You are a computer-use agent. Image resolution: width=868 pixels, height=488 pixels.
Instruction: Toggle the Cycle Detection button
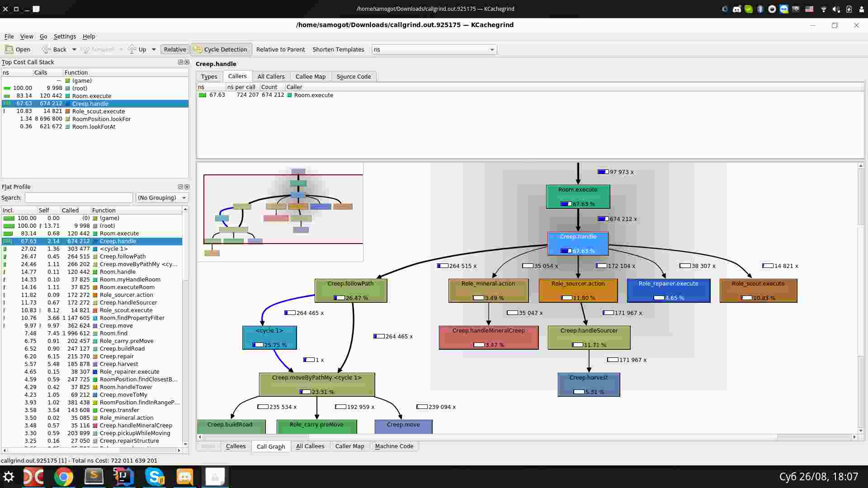click(x=221, y=49)
